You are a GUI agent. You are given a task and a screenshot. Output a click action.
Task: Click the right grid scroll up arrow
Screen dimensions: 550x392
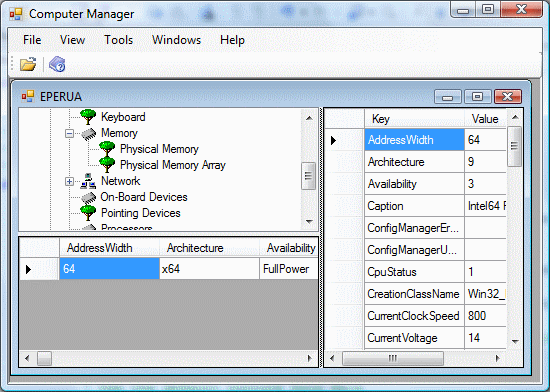(515, 117)
